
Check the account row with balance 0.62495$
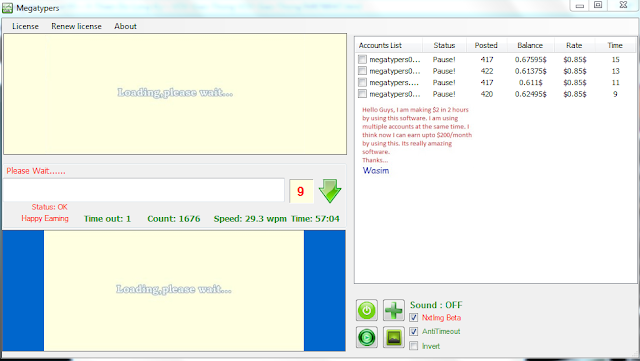(x=362, y=94)
